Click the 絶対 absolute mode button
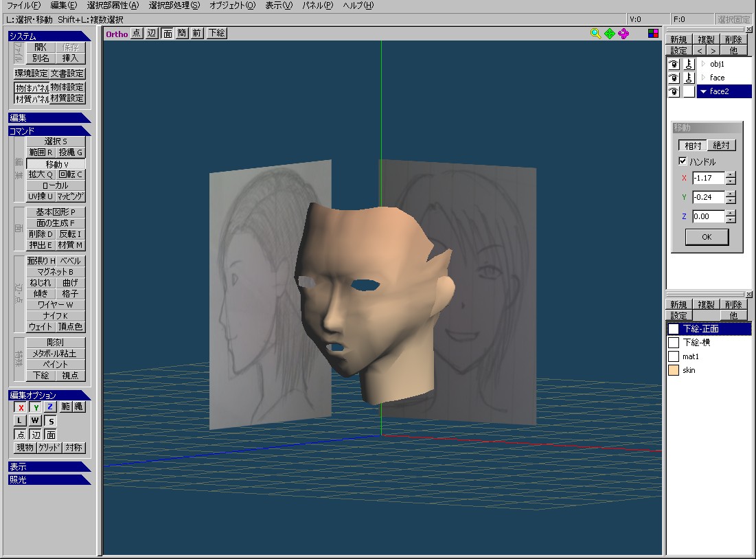 (721, 145)
